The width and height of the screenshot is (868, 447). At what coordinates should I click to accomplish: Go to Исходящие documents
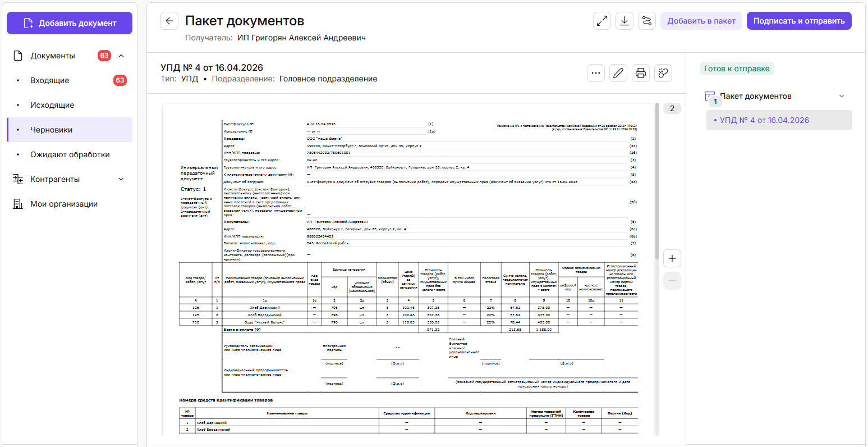(x=52, y=105)
